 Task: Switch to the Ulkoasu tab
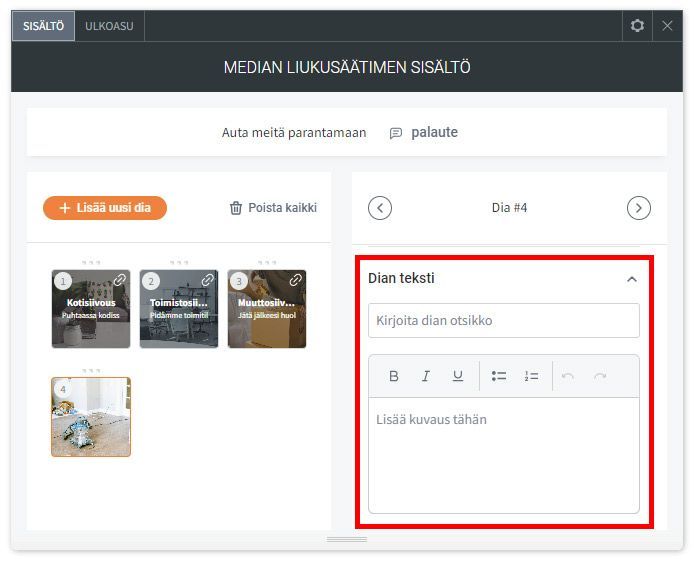pos(109,26)
